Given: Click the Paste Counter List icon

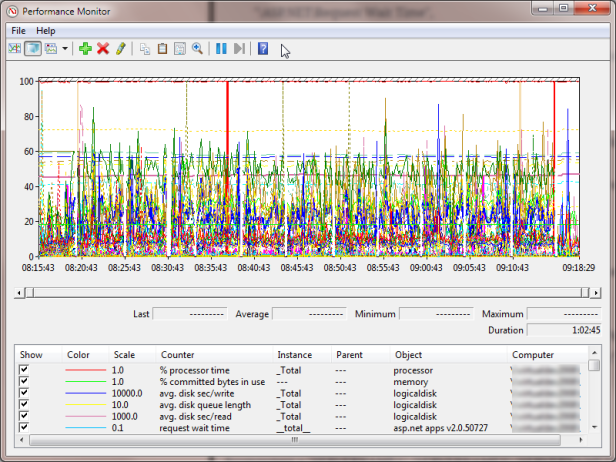Looking at the screenshot, I should pyautogui.click(x=162, y=48).
